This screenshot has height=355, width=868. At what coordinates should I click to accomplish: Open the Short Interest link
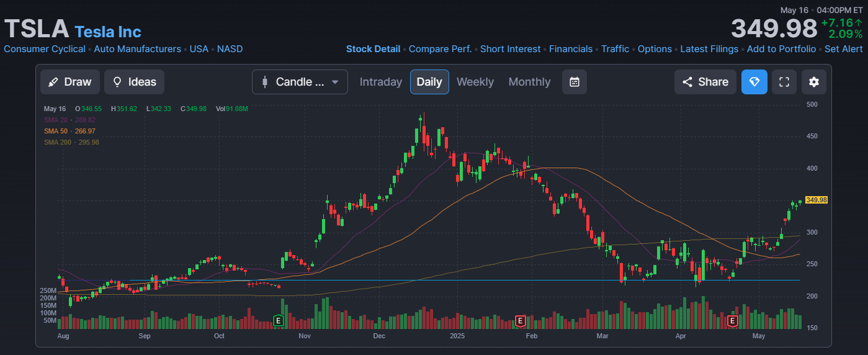click(511, 49)
